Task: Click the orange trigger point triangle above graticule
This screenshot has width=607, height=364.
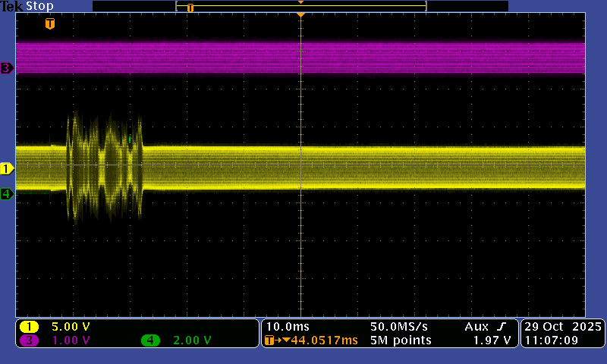Action: [x=301, y=15]
